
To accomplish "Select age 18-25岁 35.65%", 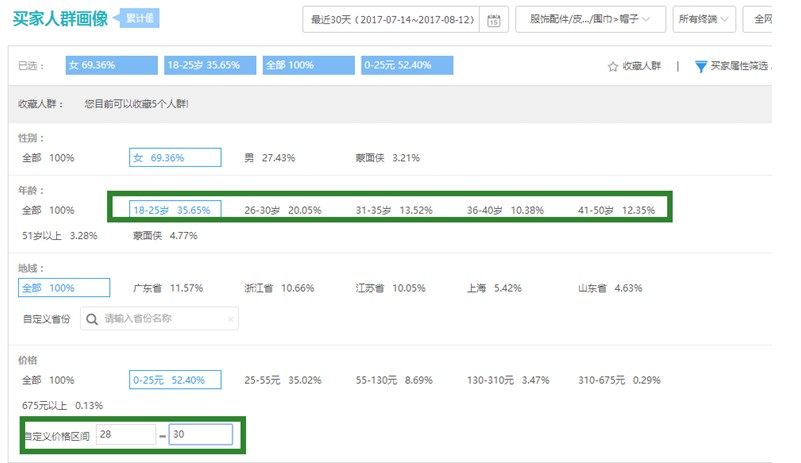I will pyautogui.click(x=175, y=210).
